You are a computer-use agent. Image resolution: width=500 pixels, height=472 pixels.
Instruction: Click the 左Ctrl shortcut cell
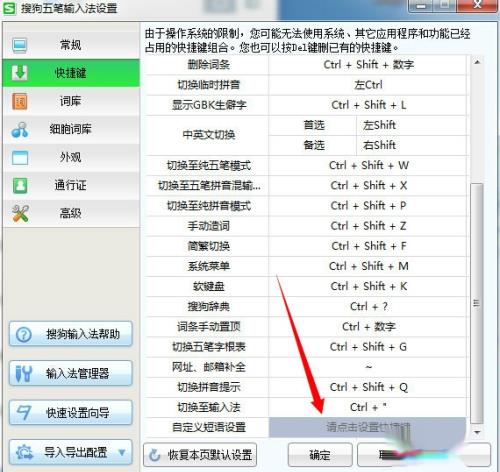368,85
